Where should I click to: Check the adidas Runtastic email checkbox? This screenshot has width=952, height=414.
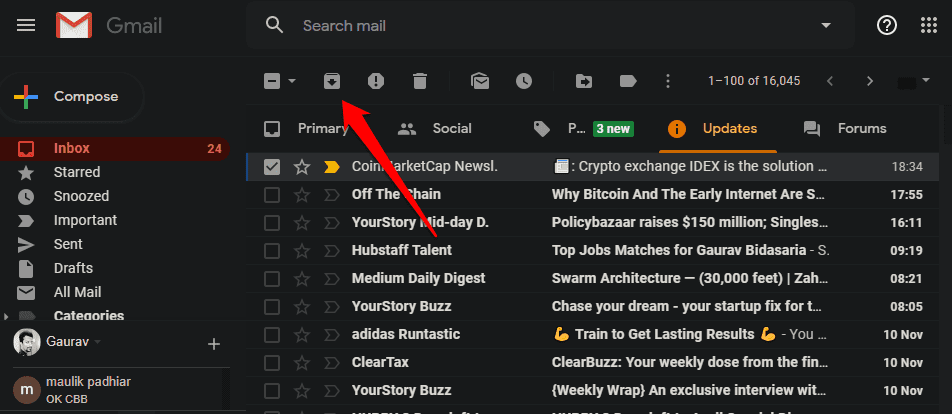click(x=272, y=334)
